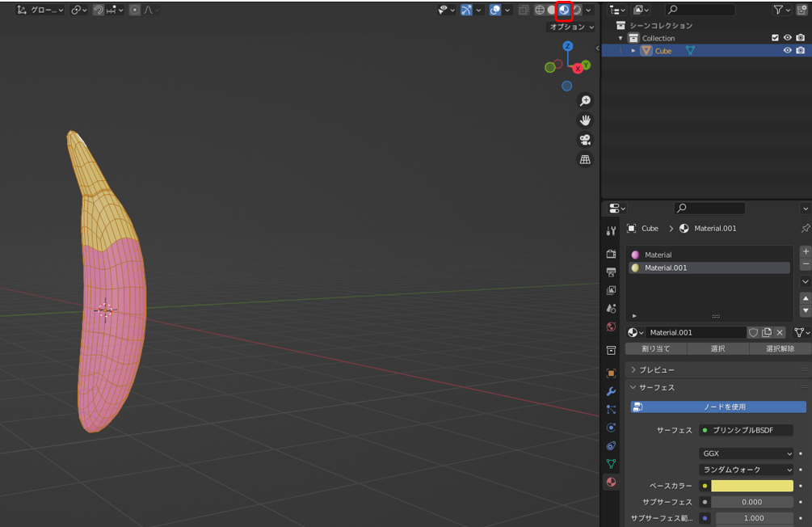Click 割り当て assign button

[x=655, y=348]
